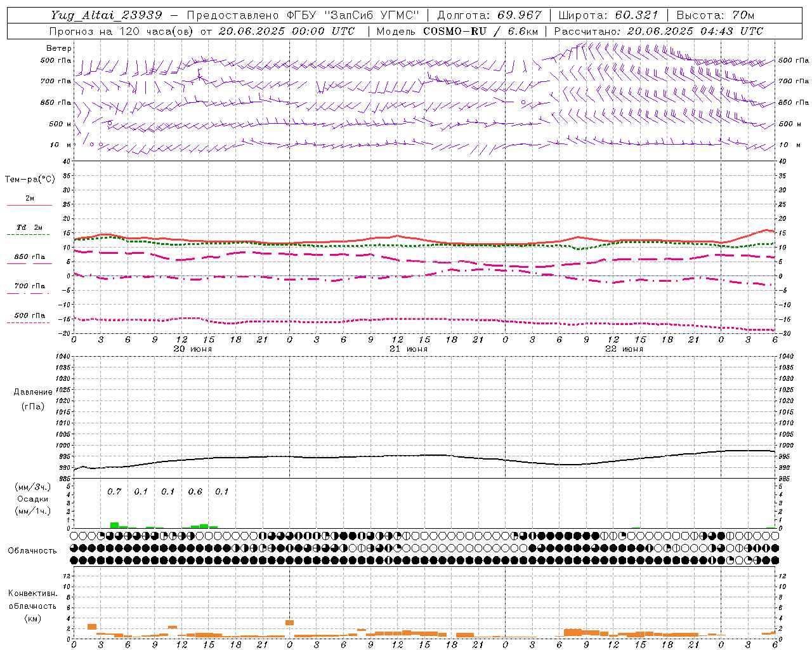Image resolution: width=812 pixels, height=650 pixels.
Task: Click the Конвективн. облачность panel label
Action: pyautogui.click(x=32, y=600)
